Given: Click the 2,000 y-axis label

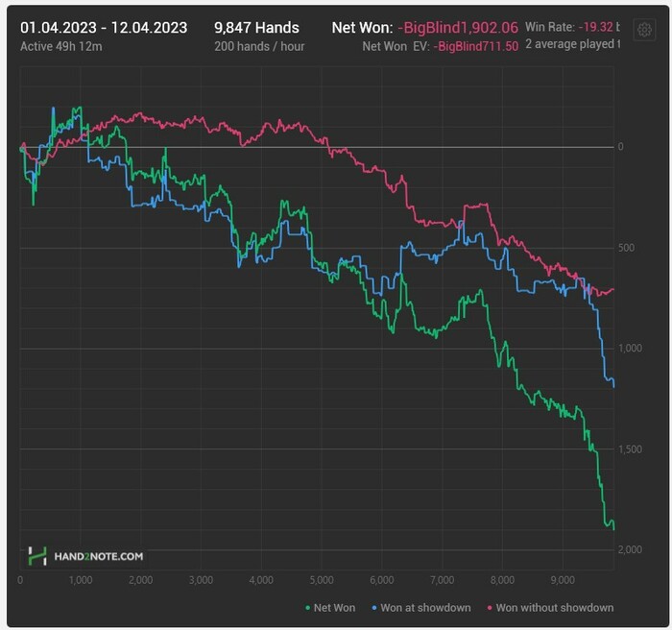Looking at the screenshot, I should pos(630,549).
